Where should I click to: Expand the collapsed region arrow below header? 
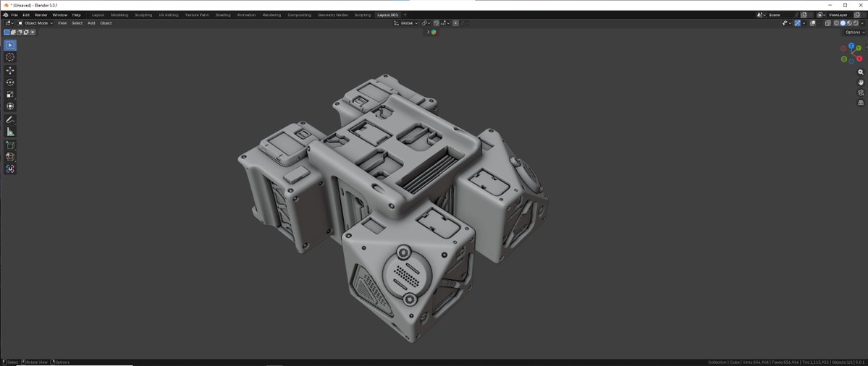coord(428,32)
